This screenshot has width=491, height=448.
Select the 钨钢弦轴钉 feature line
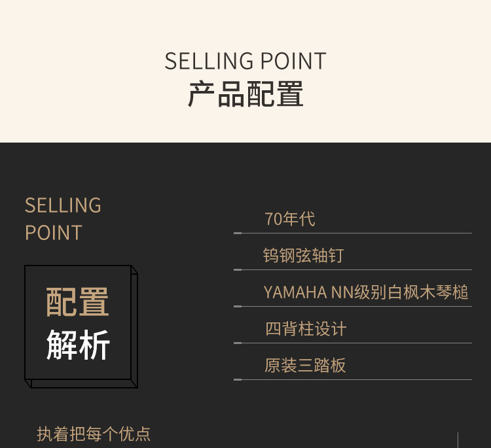(x=303, y=256)
